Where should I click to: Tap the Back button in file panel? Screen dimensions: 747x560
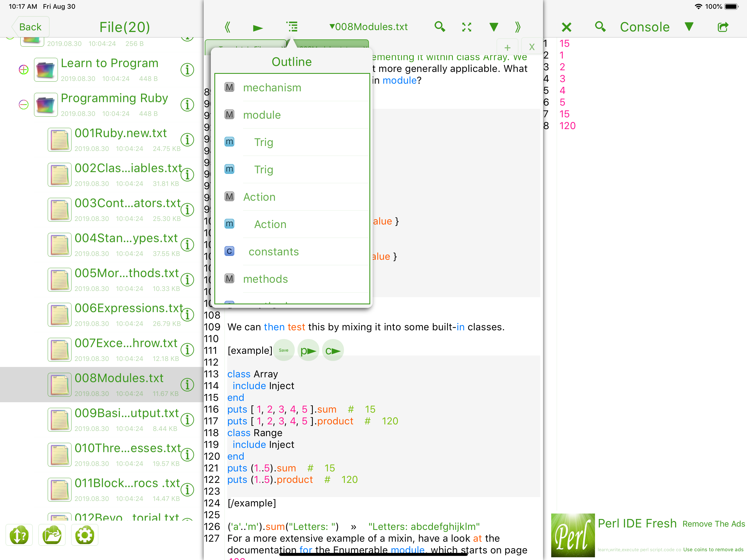click(30, 27)
